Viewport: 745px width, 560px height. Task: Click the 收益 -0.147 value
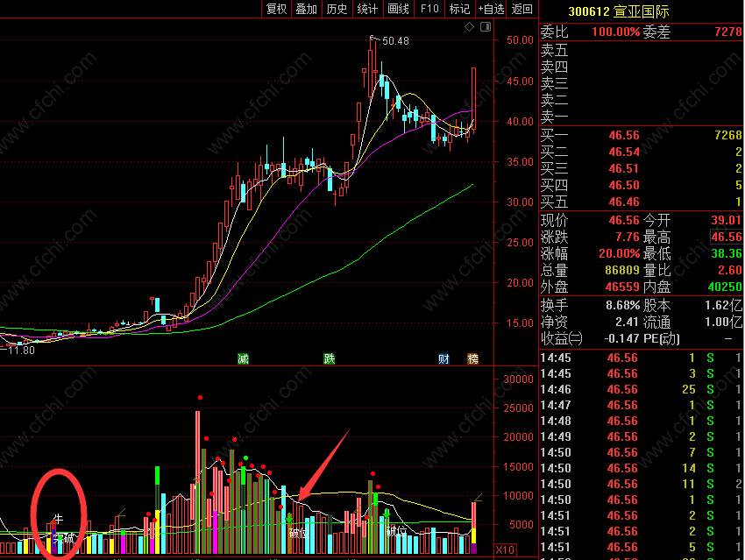coord(621,338)
